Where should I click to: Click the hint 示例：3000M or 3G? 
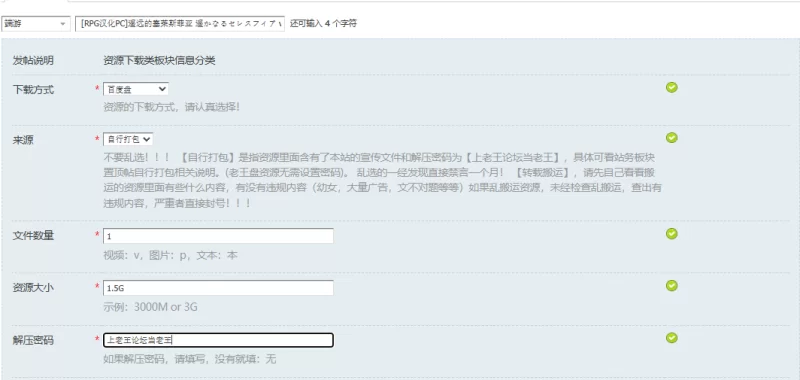[x=151, y=307]
